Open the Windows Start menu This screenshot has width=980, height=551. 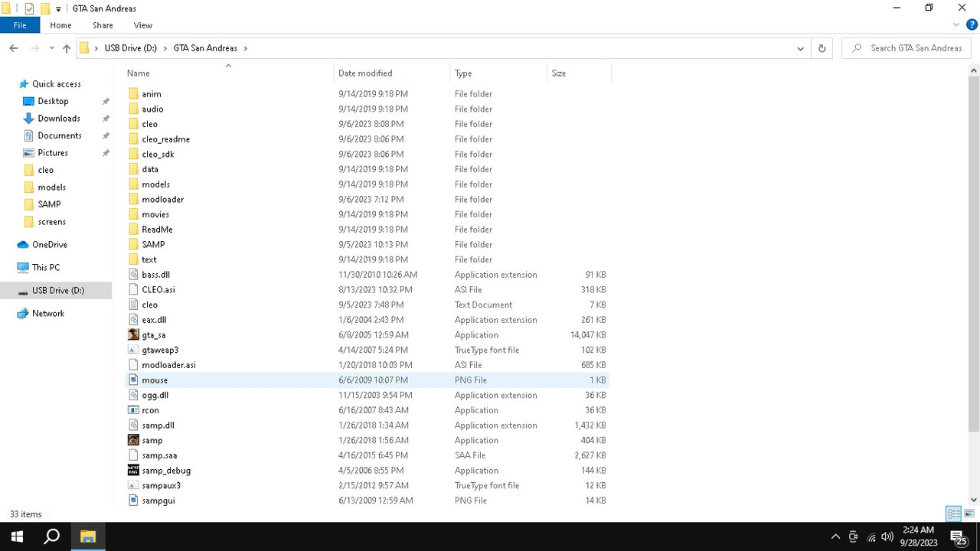pyautogui.click(x=17, y=536)
